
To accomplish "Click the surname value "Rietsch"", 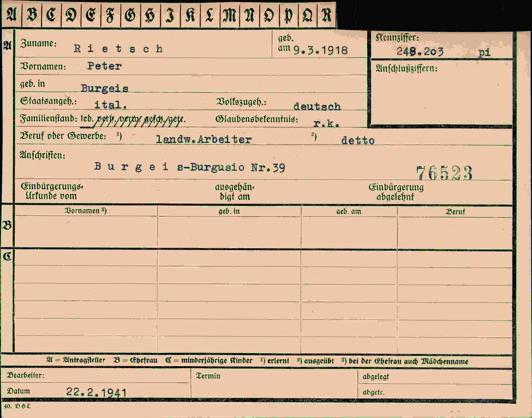I will pyautogui.click(x=118, y=49).
